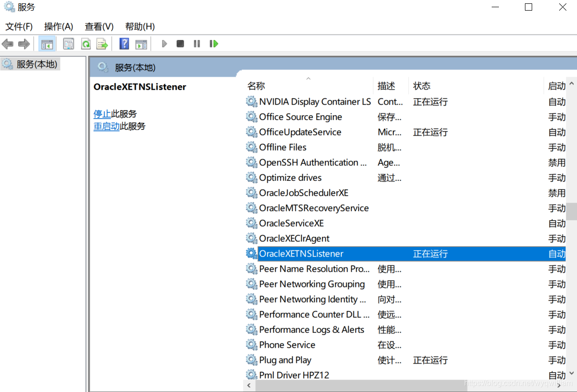Open the 帮助(H) menu
This screenshot has width=577, height=392.
tap(140, 27)
